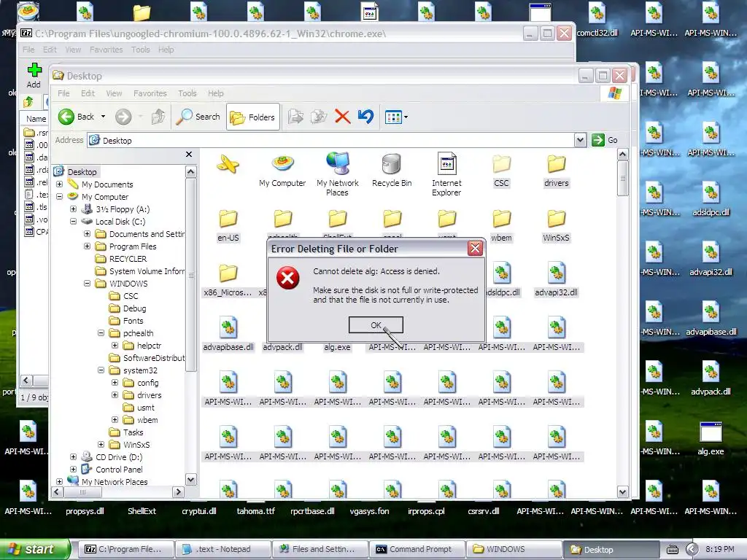Select wbem folder in file pane

coord(501,225)
